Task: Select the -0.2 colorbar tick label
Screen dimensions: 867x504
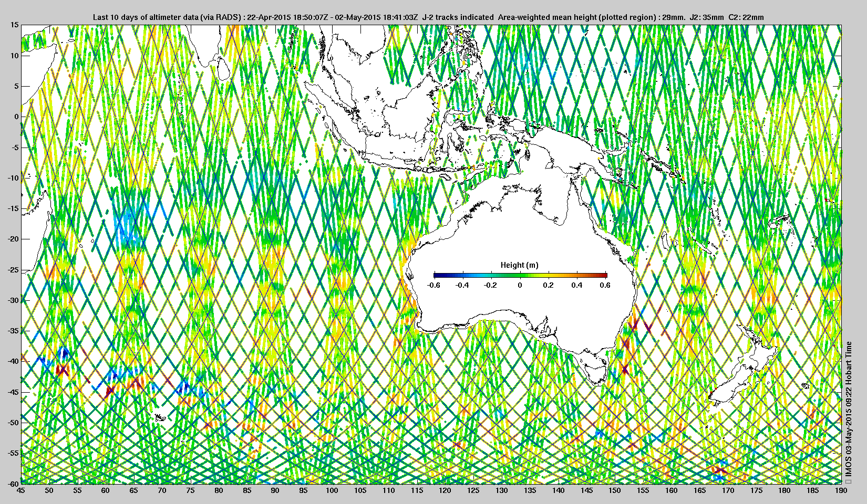Action: (x=491, y=285)
